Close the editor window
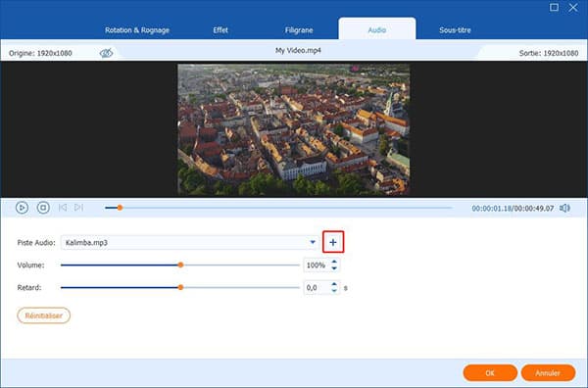588x388 pixels. [573, 7]
